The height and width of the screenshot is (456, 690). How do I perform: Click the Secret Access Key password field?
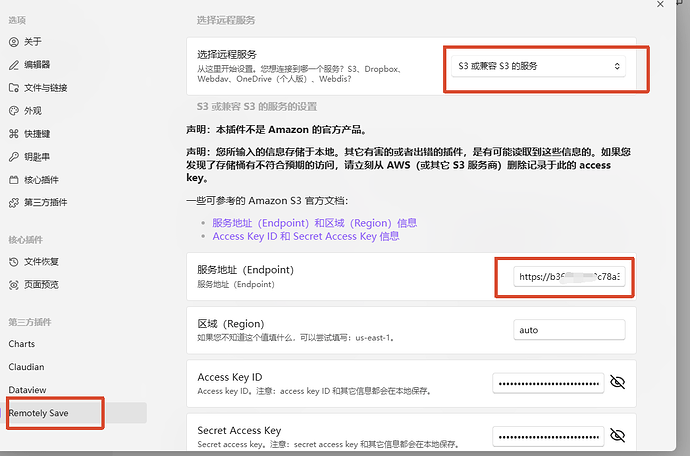pyautogui.click(x=548, y=436)
